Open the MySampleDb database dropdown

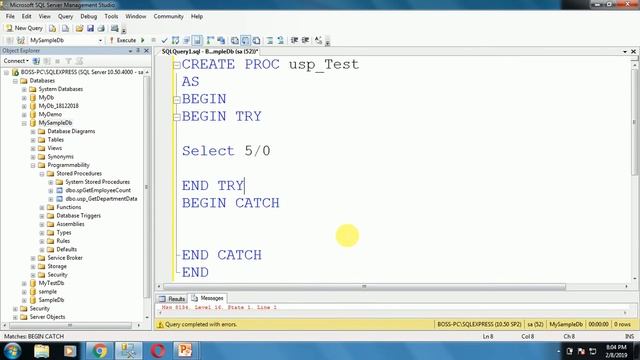click(100, 40)
